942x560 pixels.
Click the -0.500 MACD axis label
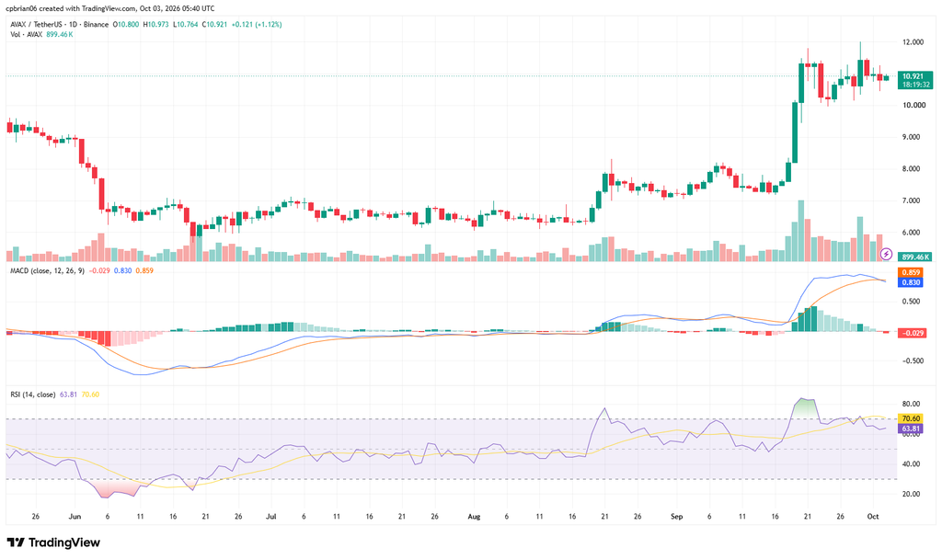(x=912, y=360)
